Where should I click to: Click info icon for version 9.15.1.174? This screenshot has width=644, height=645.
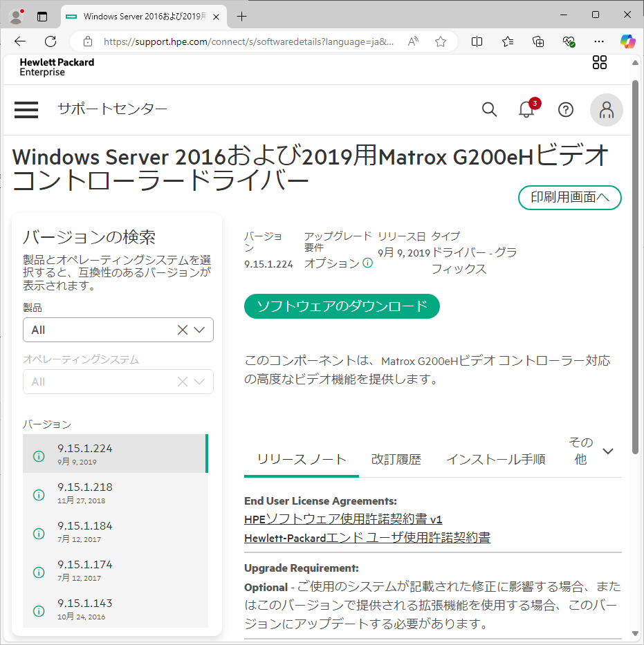point(39,572)
